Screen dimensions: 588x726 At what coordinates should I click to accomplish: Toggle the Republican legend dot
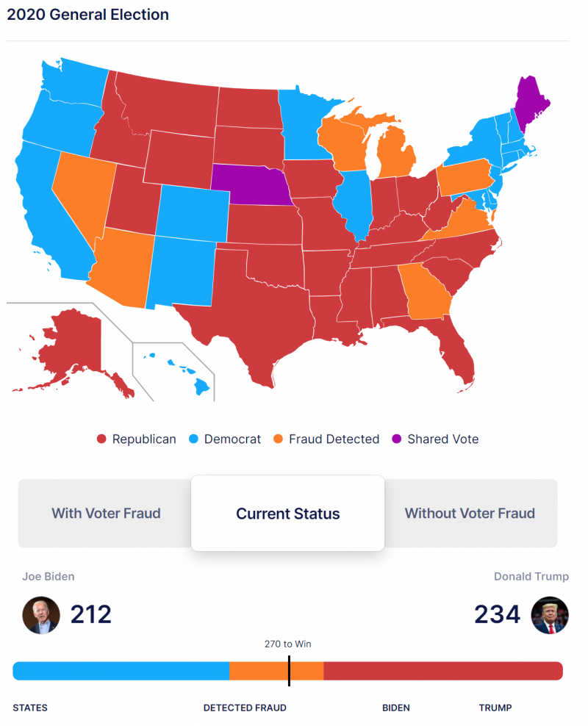[102, 439]
